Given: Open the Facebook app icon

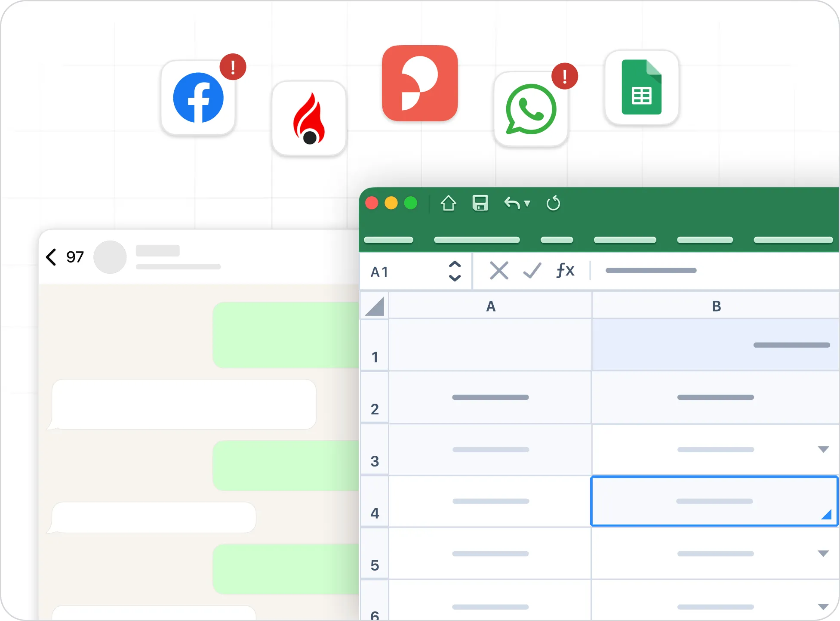Looking at the screenshot, I should 198,98.
